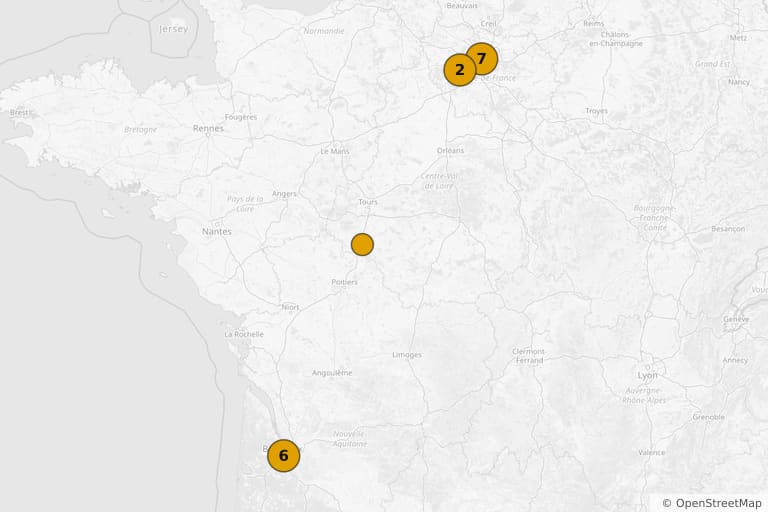This screenshot has height=512, width=768.
Task: Click the Clermont-Ferrand city label
Action: pyautogui.click(x=528, y=356)
